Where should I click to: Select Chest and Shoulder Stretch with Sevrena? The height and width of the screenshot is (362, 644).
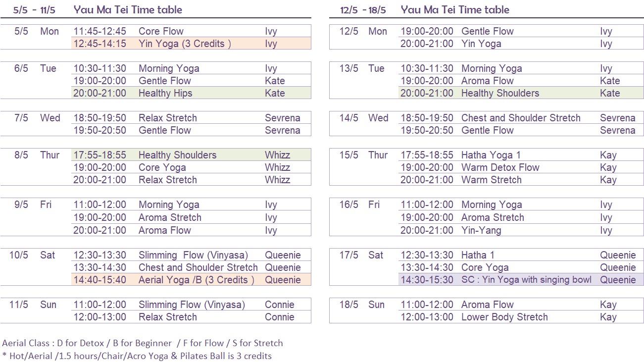521,118
